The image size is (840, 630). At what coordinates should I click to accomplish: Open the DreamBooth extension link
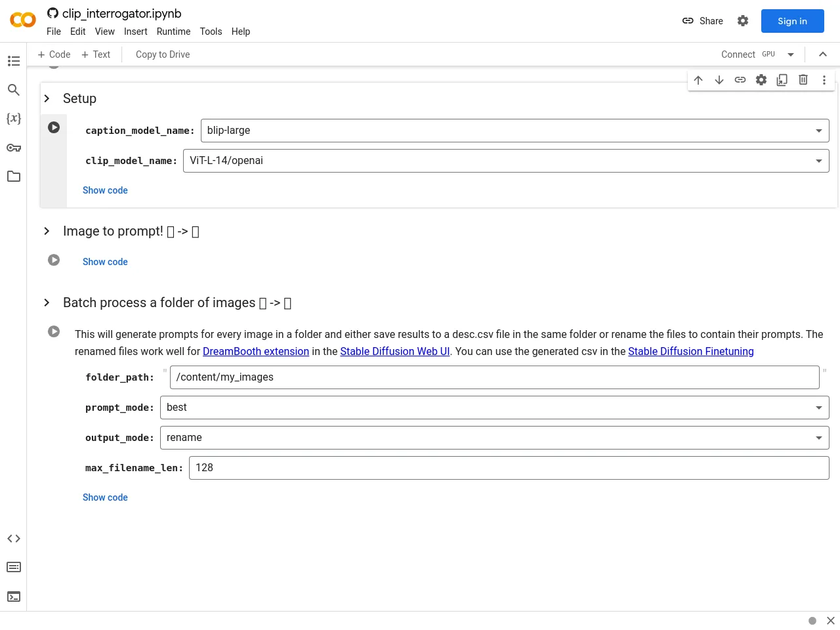[256, 351]
